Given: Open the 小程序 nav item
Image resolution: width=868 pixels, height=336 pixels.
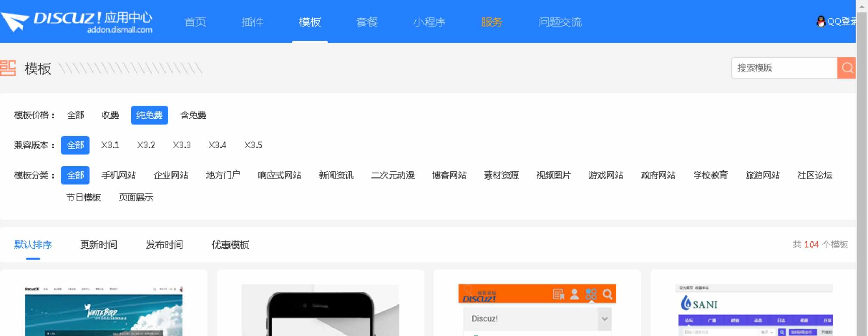Looking at the screenshot, I should click(429, 22).
